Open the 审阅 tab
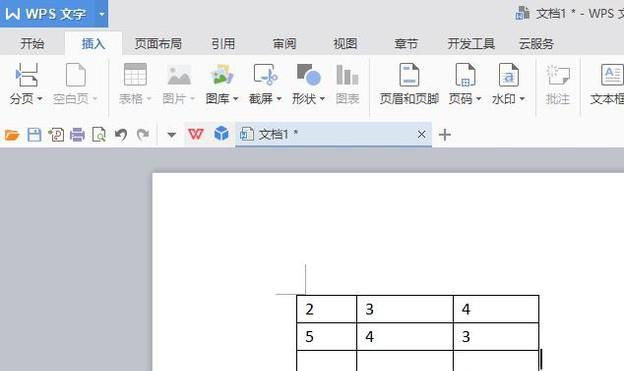Image resolution: width=624 pixels, height=371 pixels. click(284, 43)
